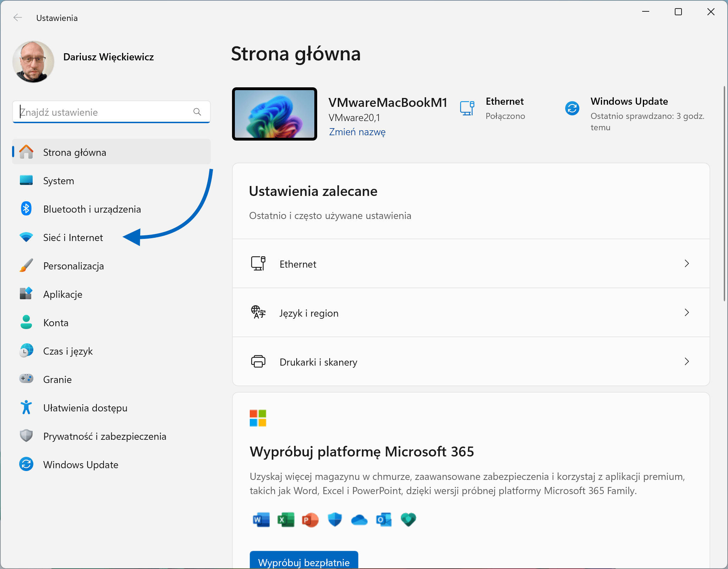Click the Konta person icon

pyautogui.click(x=26, y=322)
